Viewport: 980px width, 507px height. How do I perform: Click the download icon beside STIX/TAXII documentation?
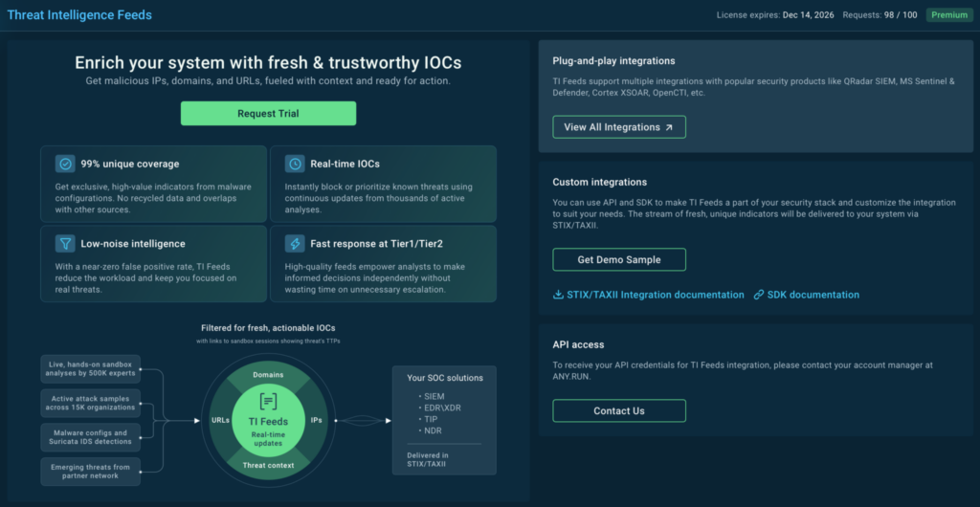(x=558, y=295)
